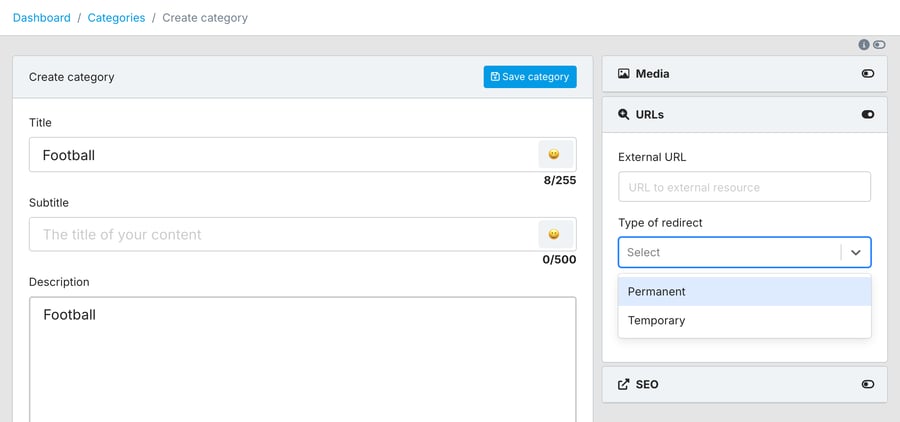Click the Create category panel heading
900x422 pixels.
pyautogui.click(x=72, y=77)
